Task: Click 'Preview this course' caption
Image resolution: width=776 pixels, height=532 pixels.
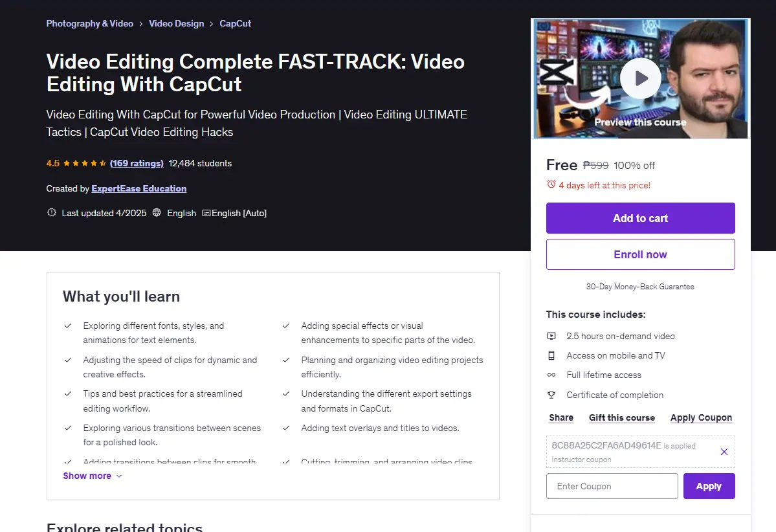Action: coord(640,122)
